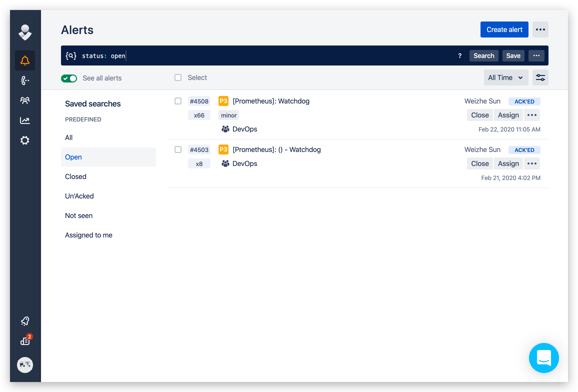Open the Analytics chart icon in sidebar
The image size is (578, 392).
(x=25, y=120)
